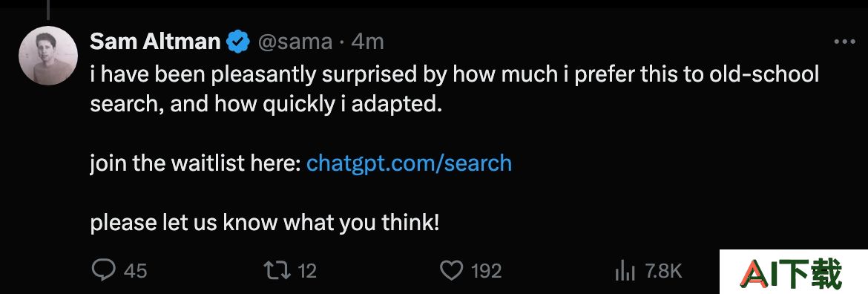
Task: Click the tweet text about old-school search
Action: pyautogui.click(x=454, y=89)
